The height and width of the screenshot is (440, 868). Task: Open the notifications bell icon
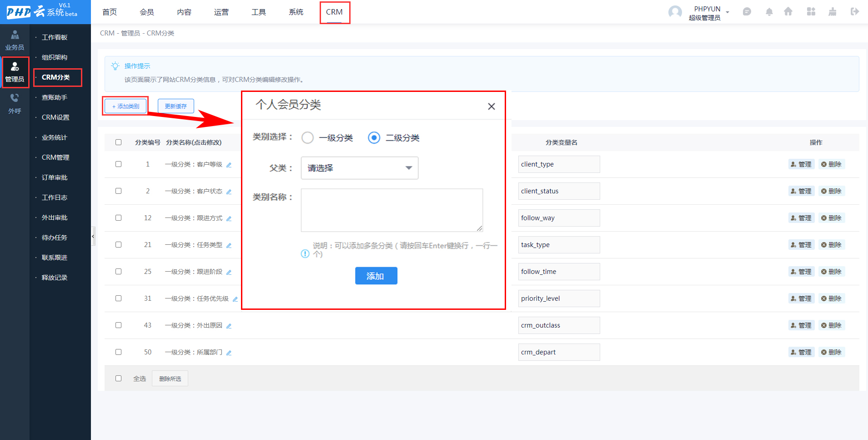click(769, 12)
